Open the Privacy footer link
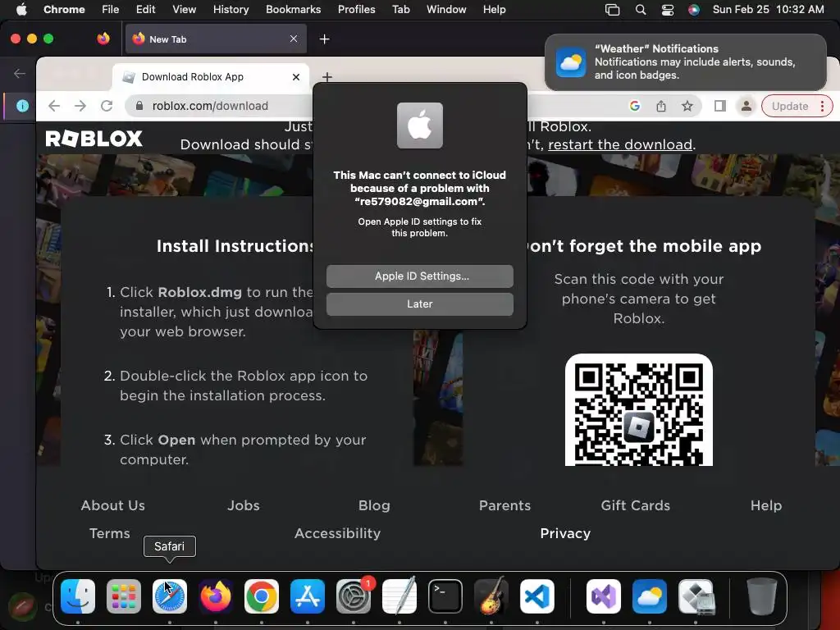 (x=565, y=533)
